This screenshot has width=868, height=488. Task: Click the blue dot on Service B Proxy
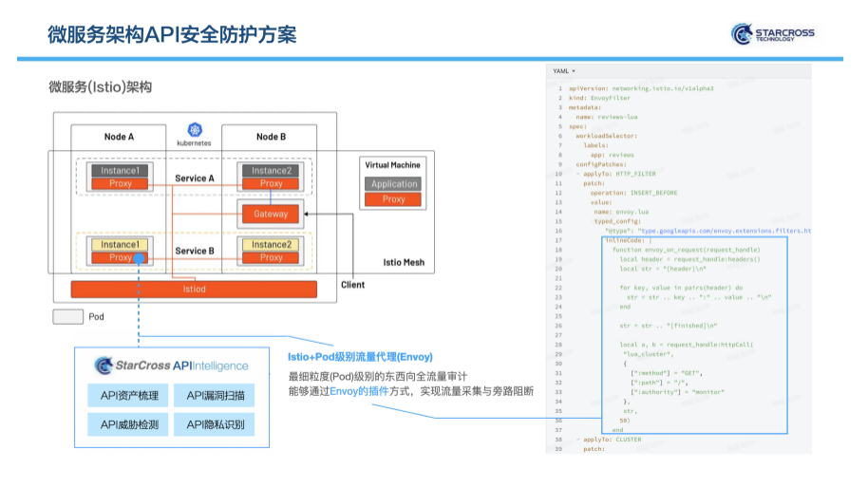pos(139,257)
